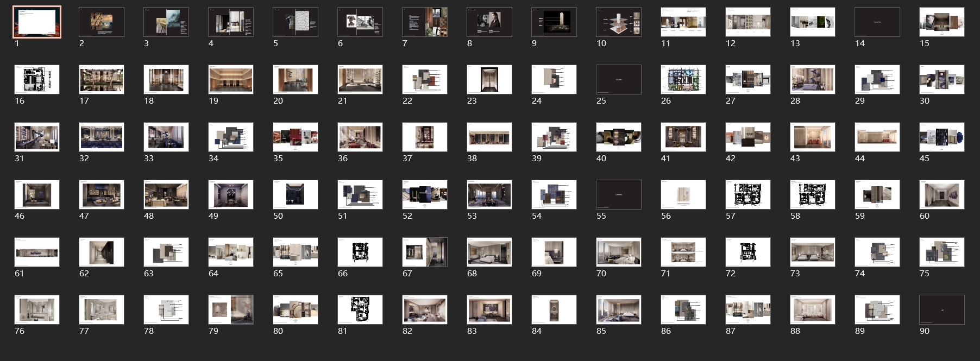
Task: Select slide 1 thumbnail
Action: point(37,22)
